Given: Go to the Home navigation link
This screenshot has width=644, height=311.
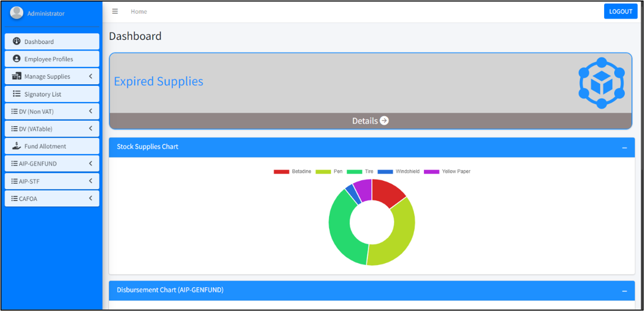Looking at the screenshot, I should pos(139,12).
